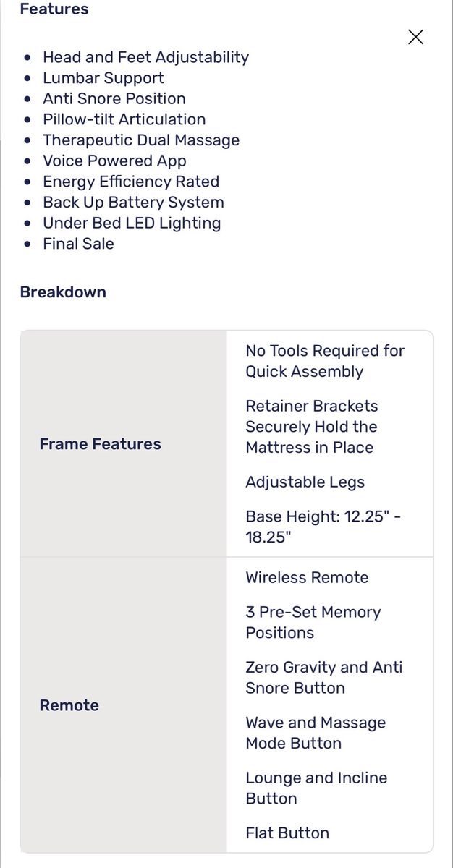Select No Tools Required for Quick Assembly text
Screen dimensions: 453x868
pos(325,361)
